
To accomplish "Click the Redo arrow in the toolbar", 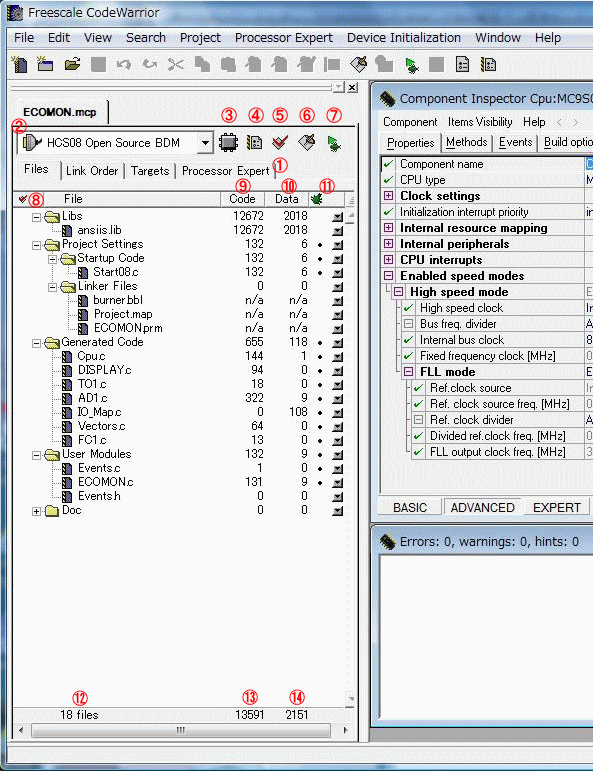I will [x=149, y=64].
